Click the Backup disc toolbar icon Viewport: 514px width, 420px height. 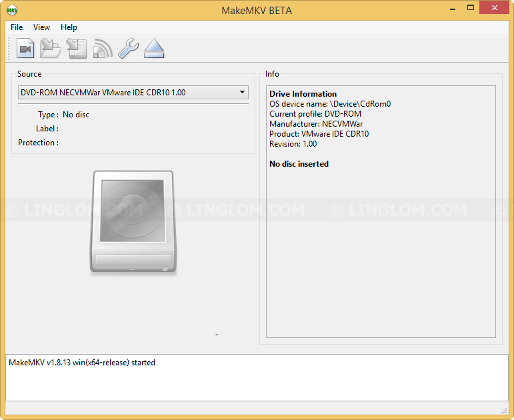pos(77,48)
